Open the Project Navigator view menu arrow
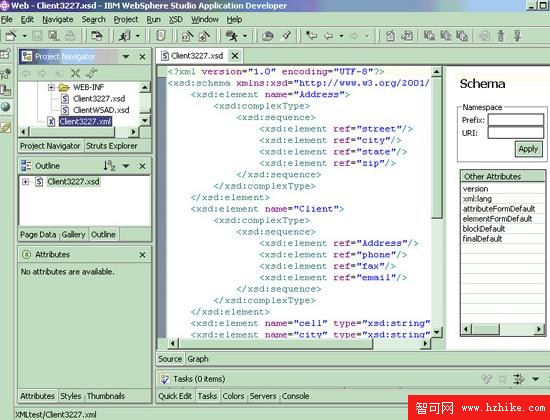This screenshot has width=550, height=420. (x=126, y=56)
